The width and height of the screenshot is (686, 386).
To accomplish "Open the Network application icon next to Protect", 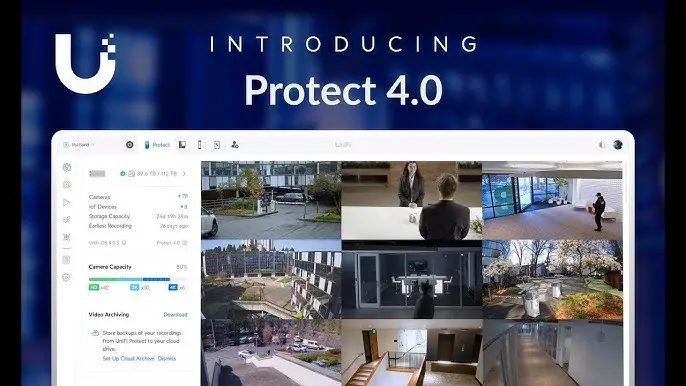I will (x=182, y=145).
